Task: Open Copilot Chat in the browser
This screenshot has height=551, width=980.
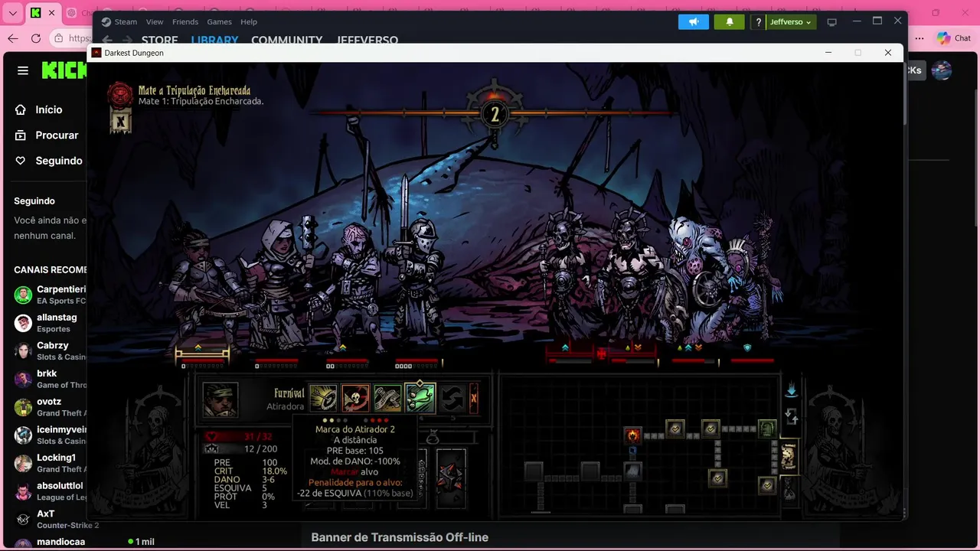Action: (x=954, y=38)
